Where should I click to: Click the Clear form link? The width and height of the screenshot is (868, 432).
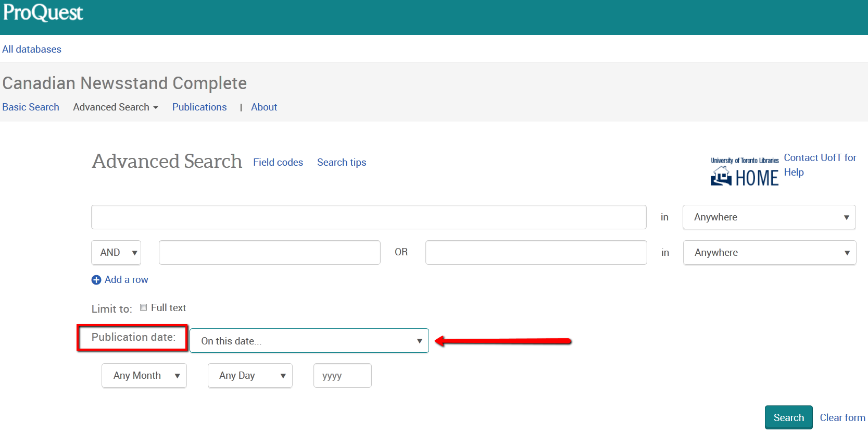pyautogui.click(x=842, y=417)
